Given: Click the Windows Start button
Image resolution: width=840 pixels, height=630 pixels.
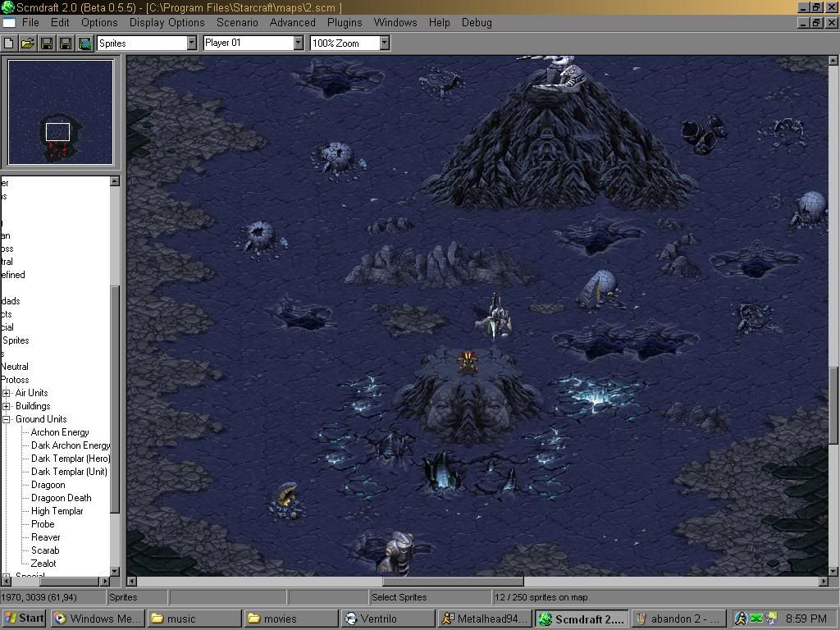Looking at the screenshot, I should (x=25, y=619).
